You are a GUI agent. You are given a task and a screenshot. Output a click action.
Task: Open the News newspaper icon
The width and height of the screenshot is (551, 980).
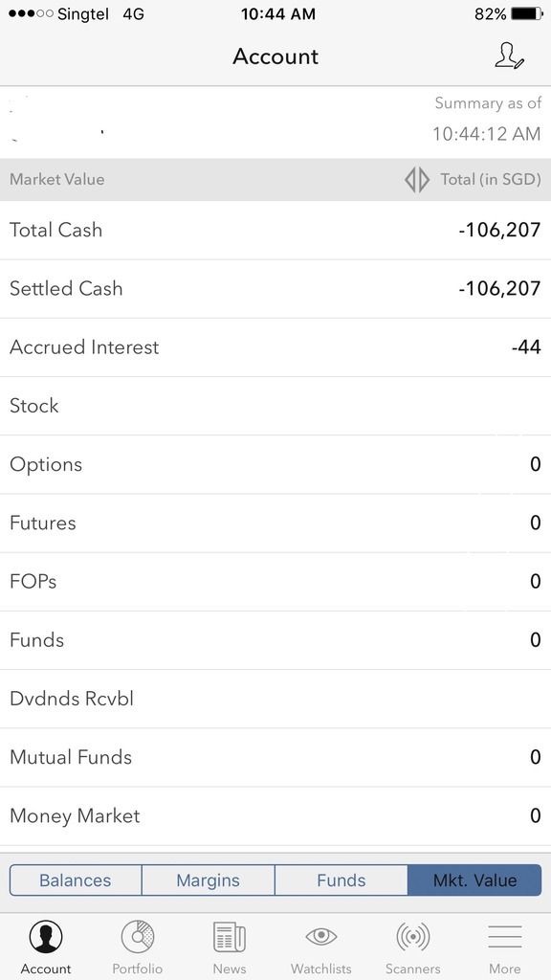(230, 937)
